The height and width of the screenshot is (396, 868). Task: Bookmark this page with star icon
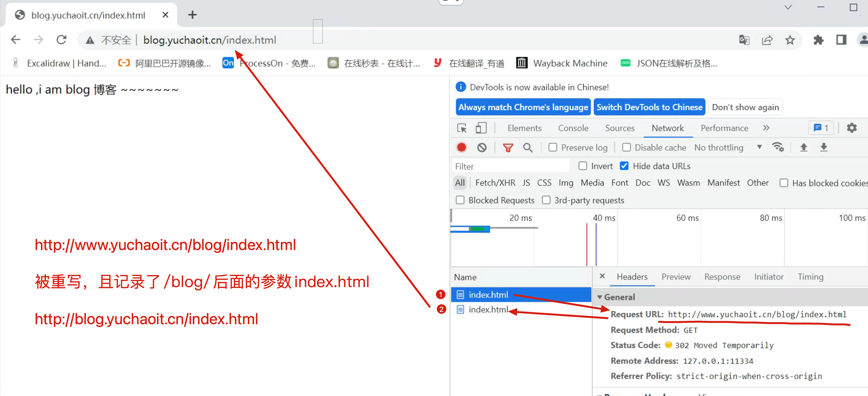tap(790, 40)
